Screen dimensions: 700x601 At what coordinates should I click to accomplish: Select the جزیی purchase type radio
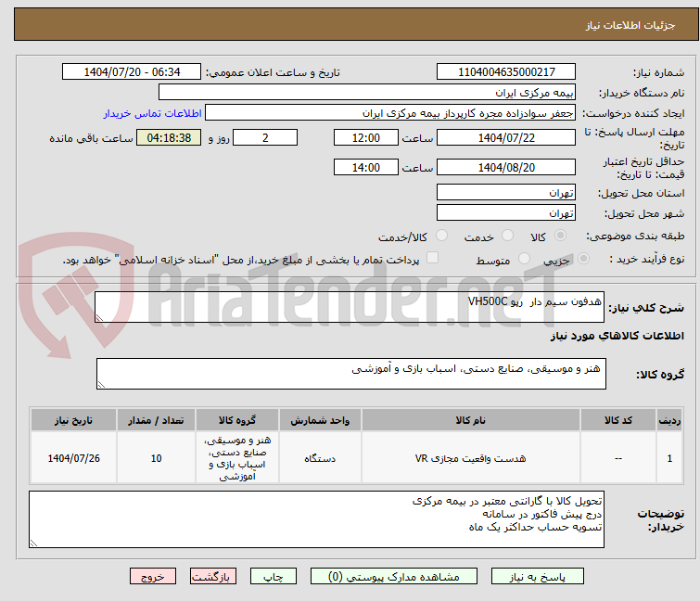pyautogui.click(x=583, y=259)
